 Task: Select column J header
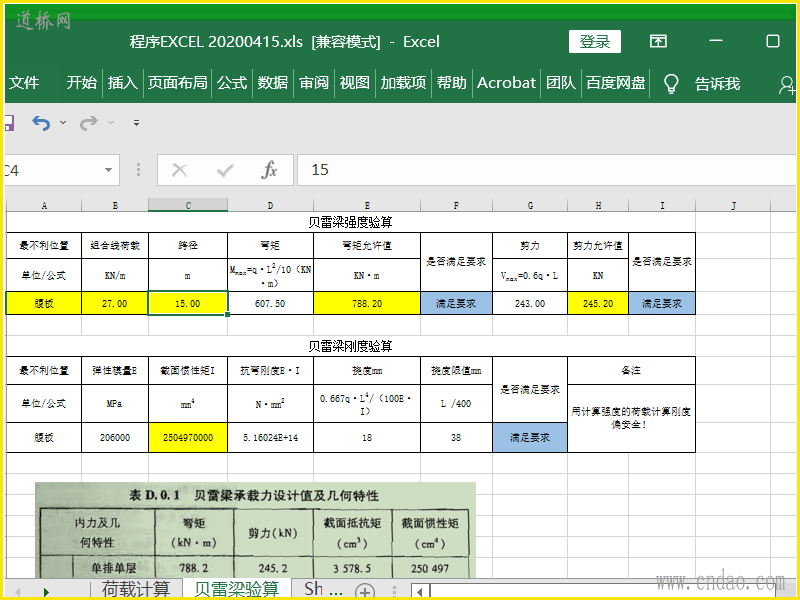tap(733, 205)
